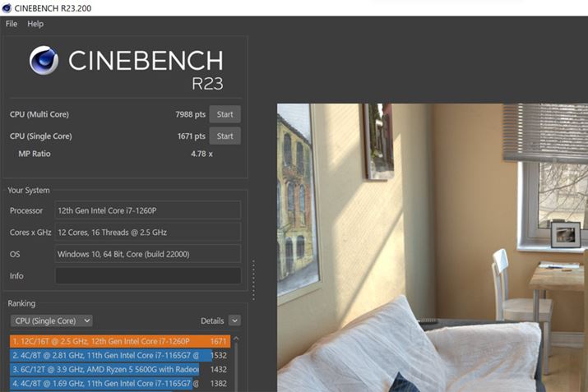The width and height of the screenshot is (588, 392).
Task: Click the Cinebench title bar app icon
Action: [x=7, y=8]
